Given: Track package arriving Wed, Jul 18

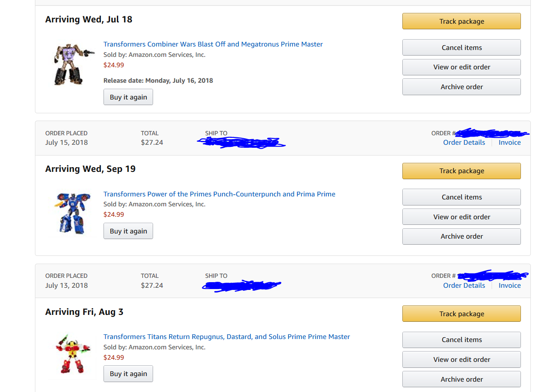Looking at the screenshot, I should click(x=461, y=22).
